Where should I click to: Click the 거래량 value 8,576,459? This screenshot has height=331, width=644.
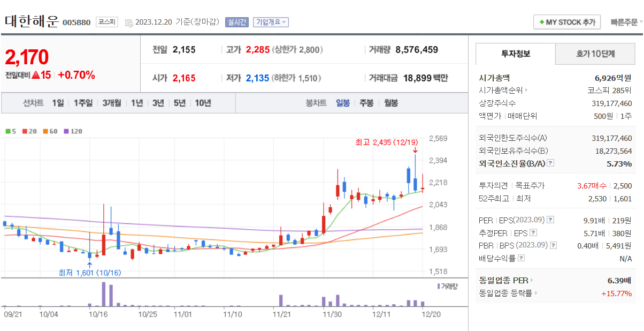[x=417, y=50]
